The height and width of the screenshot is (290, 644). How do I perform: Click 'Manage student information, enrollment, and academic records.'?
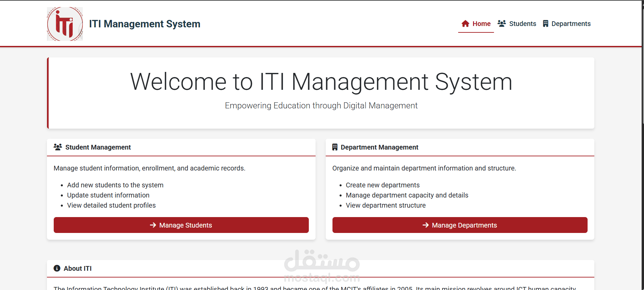coord(150,168)
